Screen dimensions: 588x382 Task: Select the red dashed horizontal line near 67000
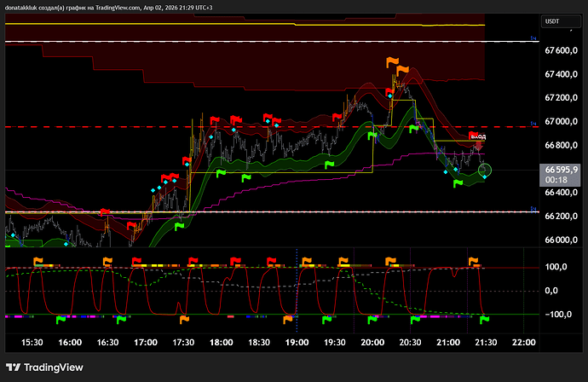(x=272, y=127)
